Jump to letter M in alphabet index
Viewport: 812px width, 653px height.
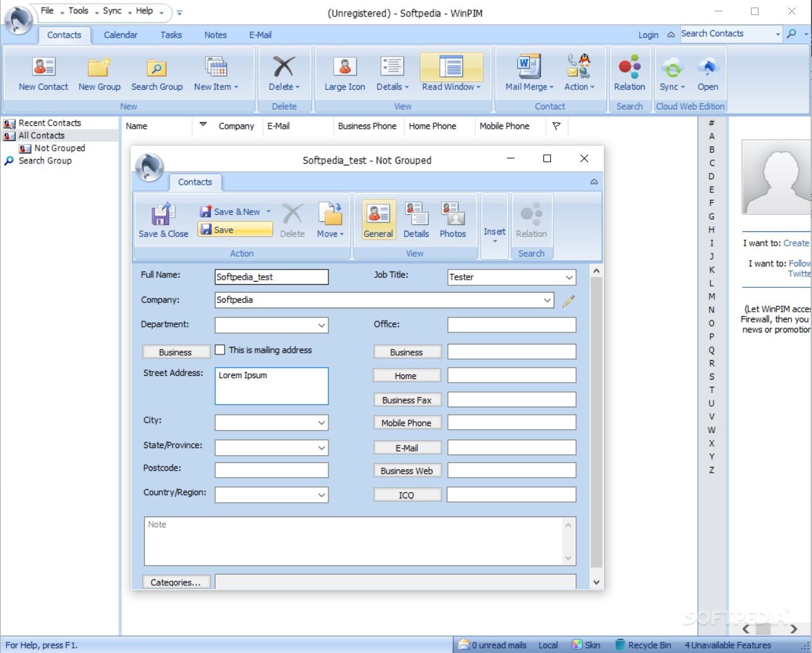711,296
